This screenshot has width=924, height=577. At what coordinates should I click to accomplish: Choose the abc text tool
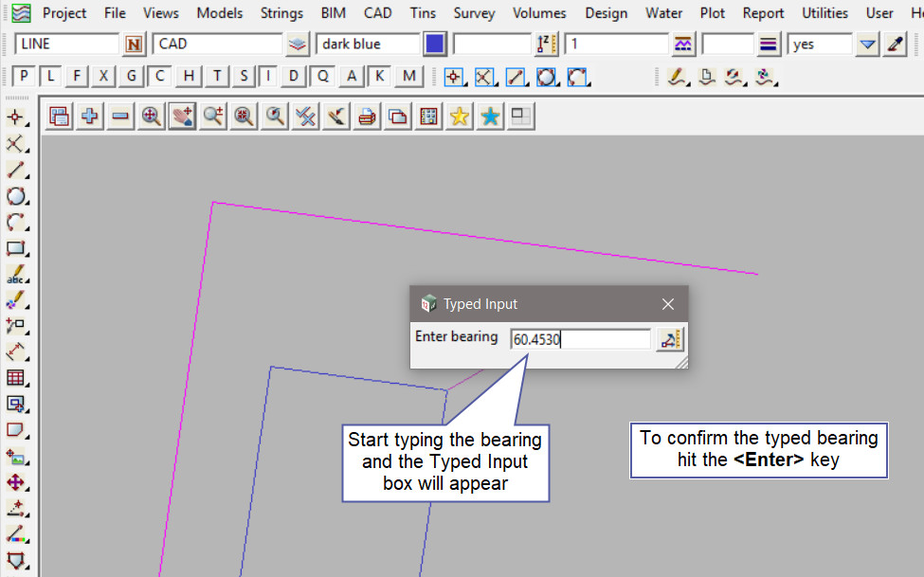coord(16,276)
